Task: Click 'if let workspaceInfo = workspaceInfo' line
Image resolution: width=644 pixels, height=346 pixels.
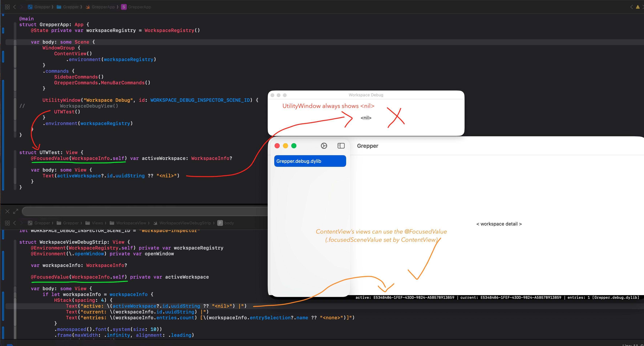Action: [98, 294]
